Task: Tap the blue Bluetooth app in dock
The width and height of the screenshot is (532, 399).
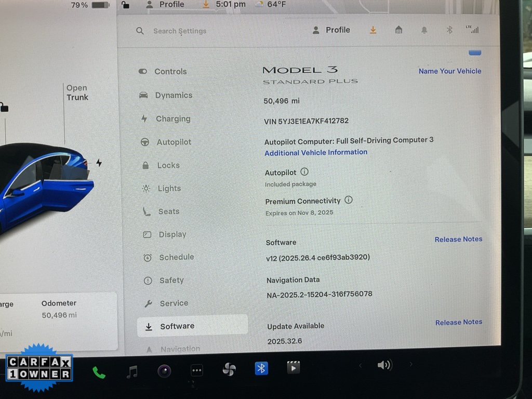Action: point(261,368)
